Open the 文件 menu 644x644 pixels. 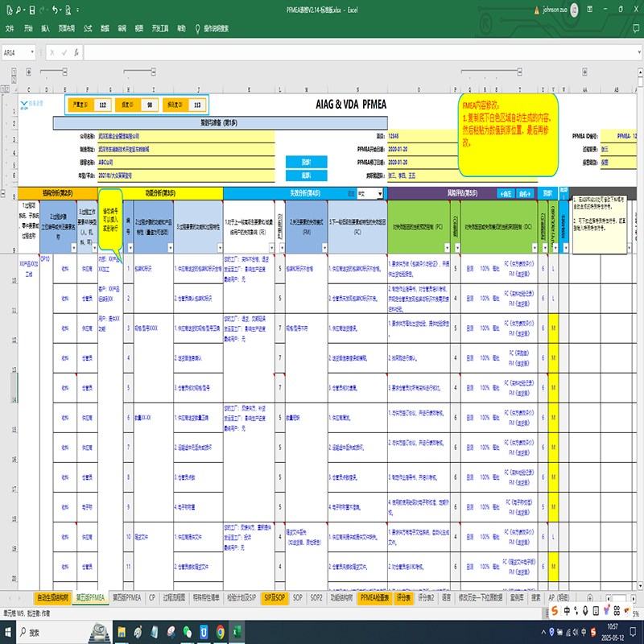10,28
